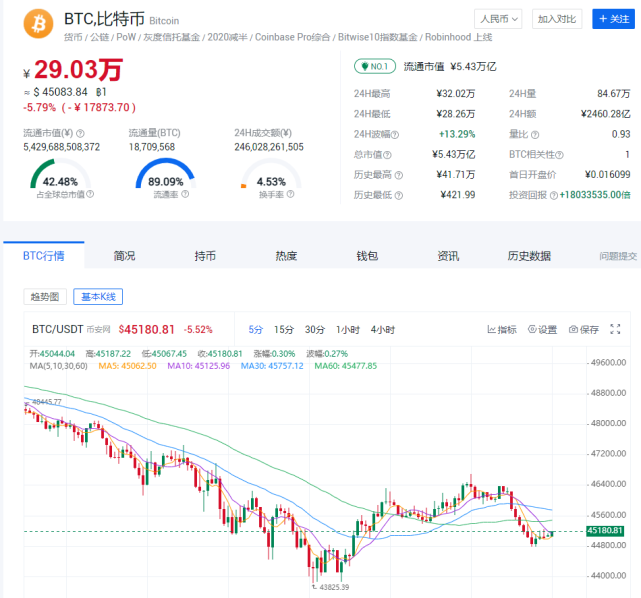Image resolution: width=641 pixels, height=598 pixels.
Task: Open help icon next to 历史最高
Action: 399,175
